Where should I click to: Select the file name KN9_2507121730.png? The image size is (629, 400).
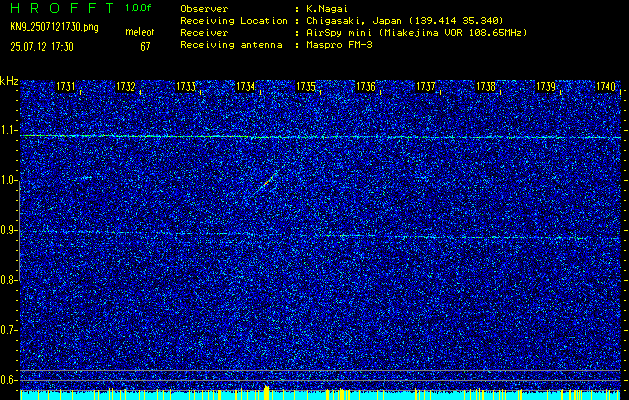point(54,27)
